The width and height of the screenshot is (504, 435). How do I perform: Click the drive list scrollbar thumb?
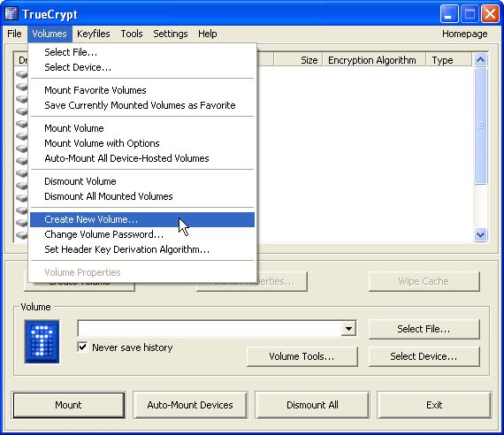[x=480, y=126]
